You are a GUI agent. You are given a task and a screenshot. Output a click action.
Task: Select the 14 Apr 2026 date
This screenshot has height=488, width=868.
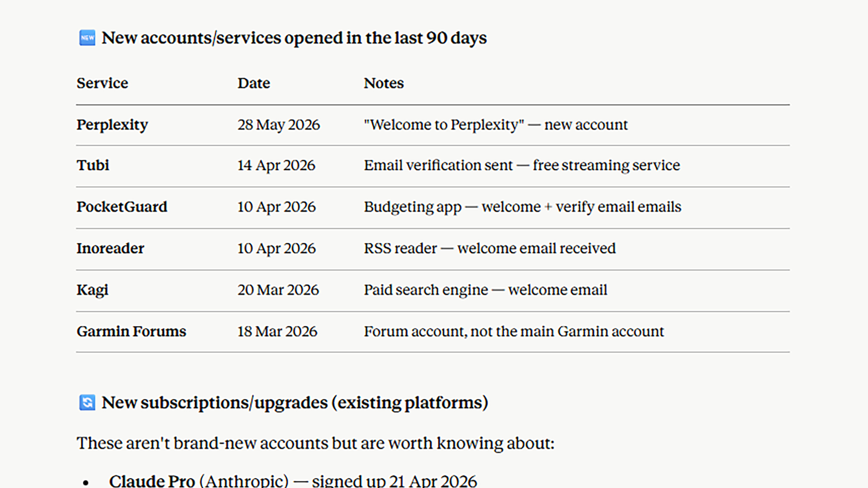pyautogui.click(x=276, y=165)
